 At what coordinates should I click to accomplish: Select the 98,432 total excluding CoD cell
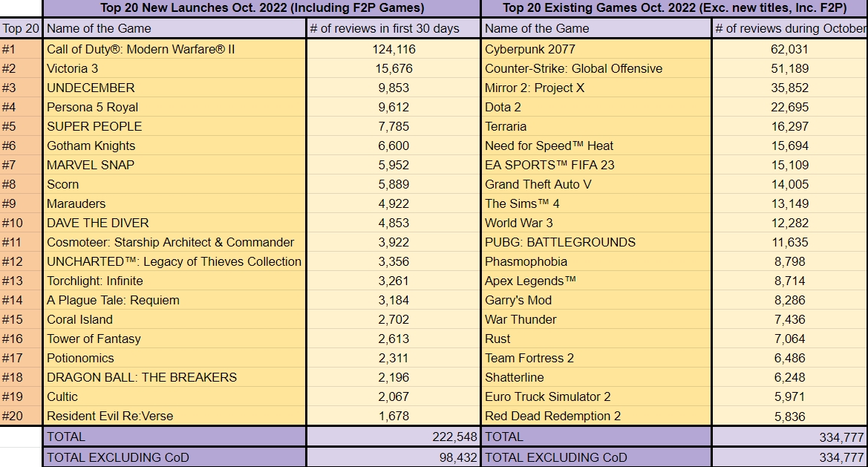394,457
